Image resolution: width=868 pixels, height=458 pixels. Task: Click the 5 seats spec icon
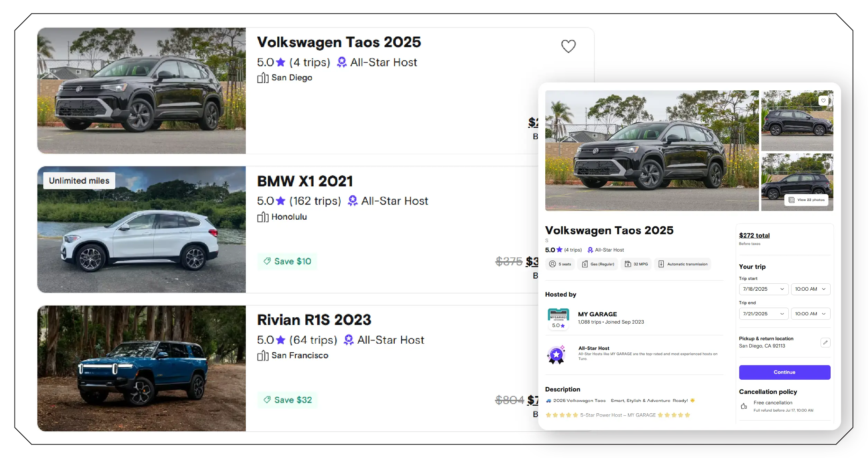(x=553, y=264)
